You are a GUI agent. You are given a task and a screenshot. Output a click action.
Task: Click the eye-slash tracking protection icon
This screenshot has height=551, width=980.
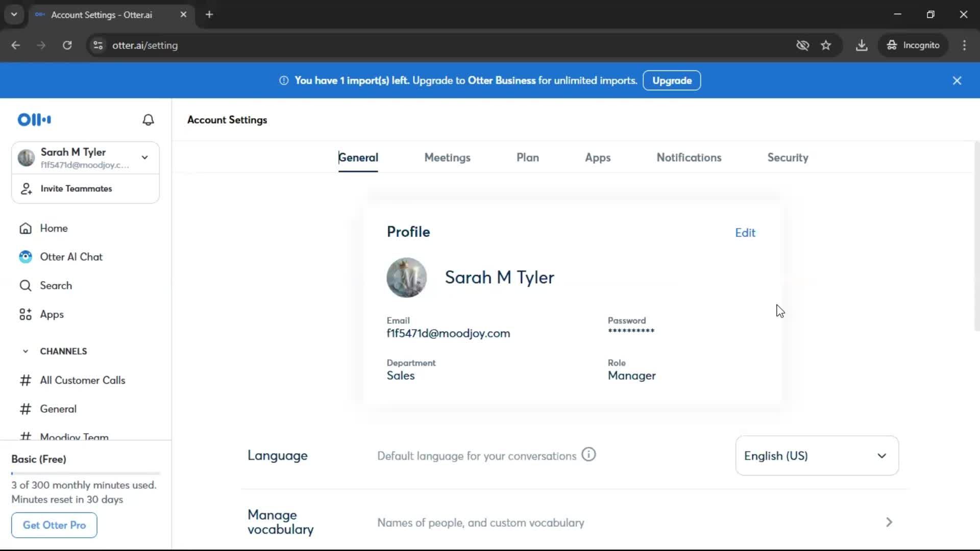(802, 45)
